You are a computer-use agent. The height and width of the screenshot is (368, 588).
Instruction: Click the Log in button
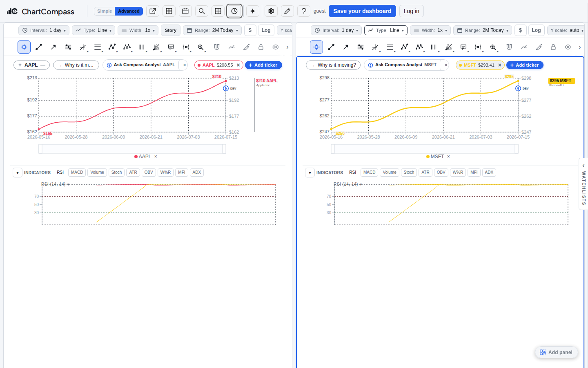411,11
